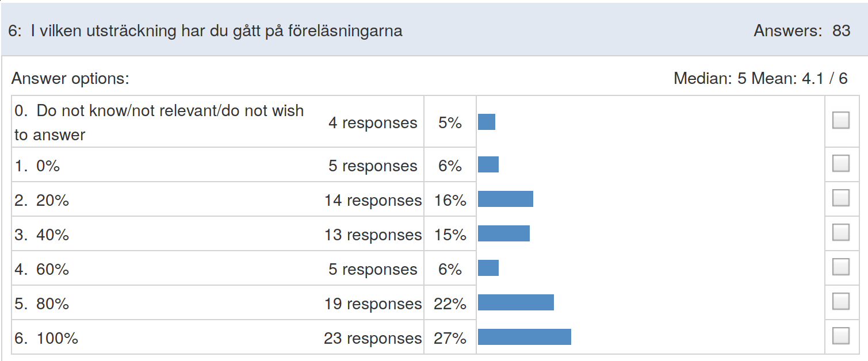
Task: Click the blue bar for 100% responses
Action: [x=525, y=337]
